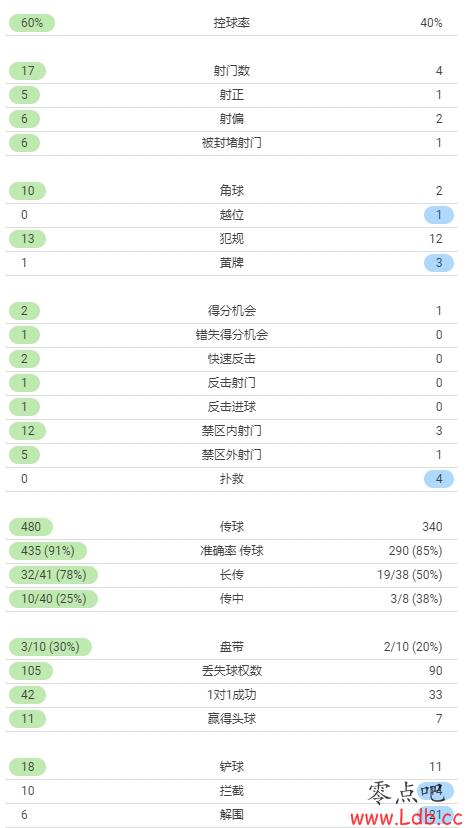Select the 射正 shots on target row
The width and height of the screenshot is (472, 828).
click(x=231, y=95)
